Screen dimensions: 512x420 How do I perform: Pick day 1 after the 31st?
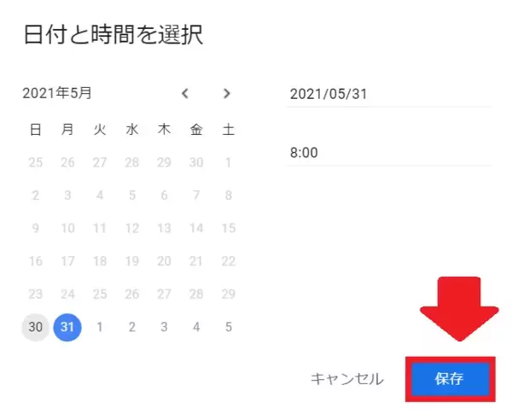(x=100, y=326)
